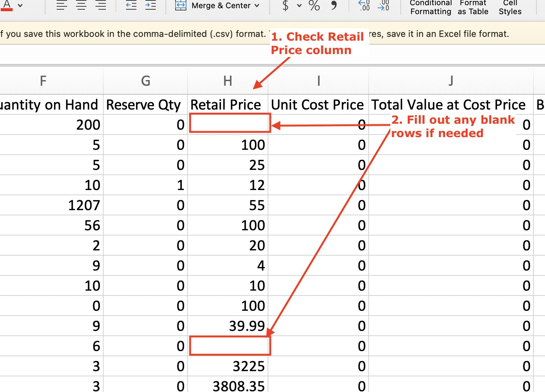Open the currency format dropdown arrow
545x392 pixels.
(x=299, y=6)
